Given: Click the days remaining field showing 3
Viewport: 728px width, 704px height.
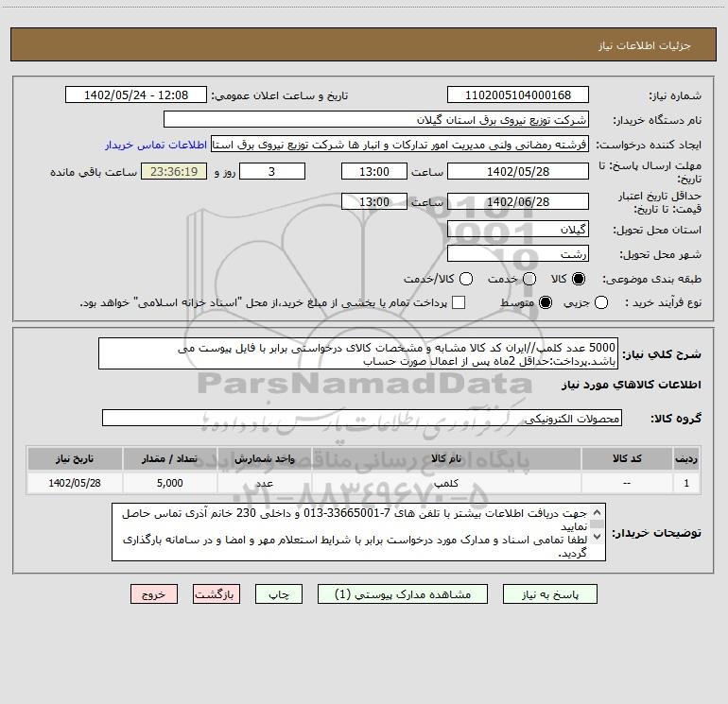Looking at the screenshot, I should pos(272,171).
